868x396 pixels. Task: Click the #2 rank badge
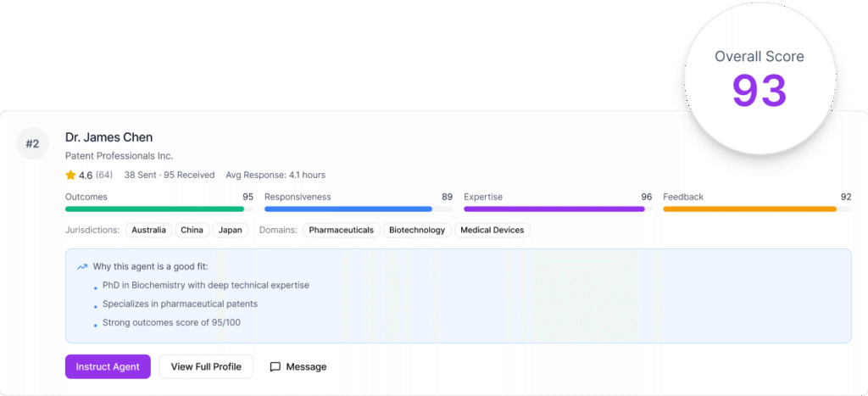click(x=32, y=143)
